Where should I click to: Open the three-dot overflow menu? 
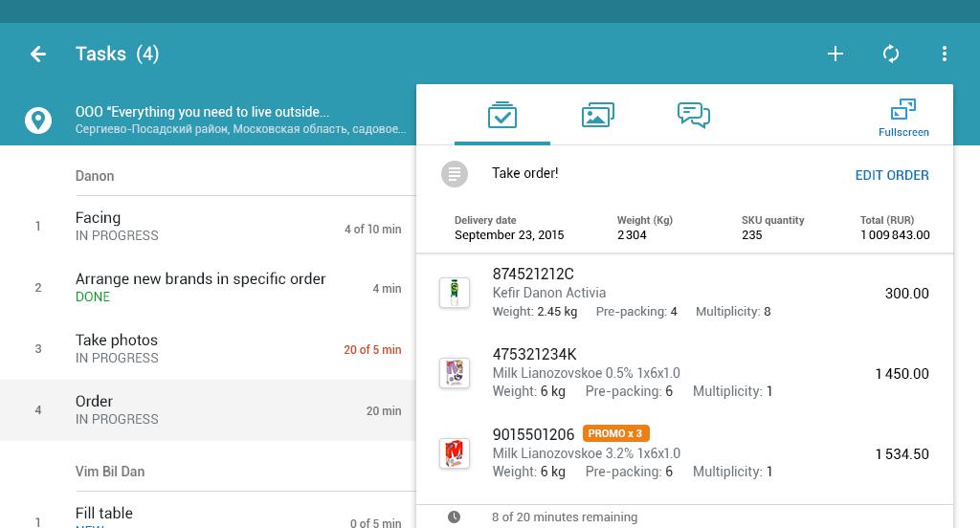point(945,54)
